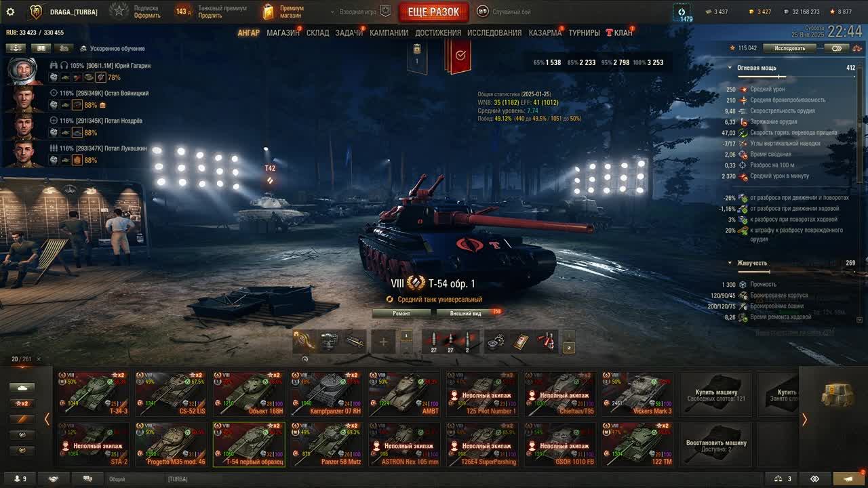Open the settings gear menu
The height and width of the screenshot is (488, 868).
click(10, 12)
